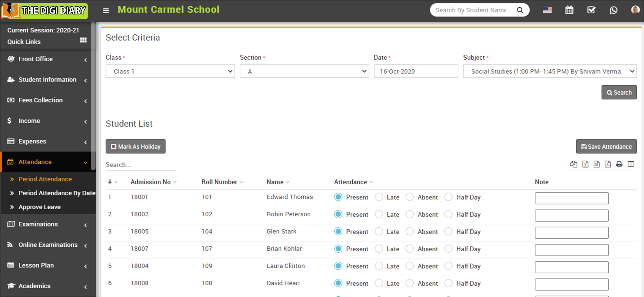This screenshot has height=297, width=644.
Task: Click the note field for Brian Kohlar
Action: coord(571,250)
